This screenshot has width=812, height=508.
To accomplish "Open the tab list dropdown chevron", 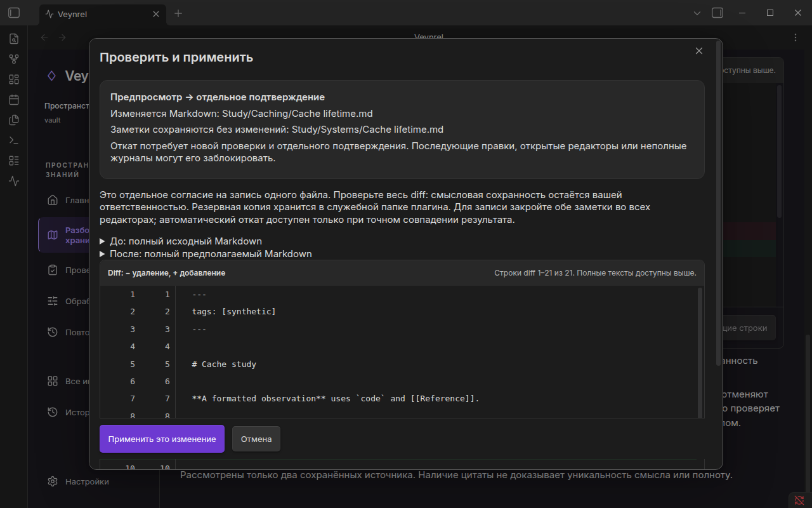I will click(x=697, y=13).
